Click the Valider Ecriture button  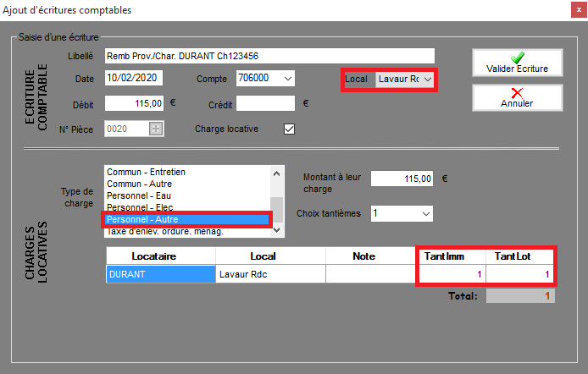[517, 63]
